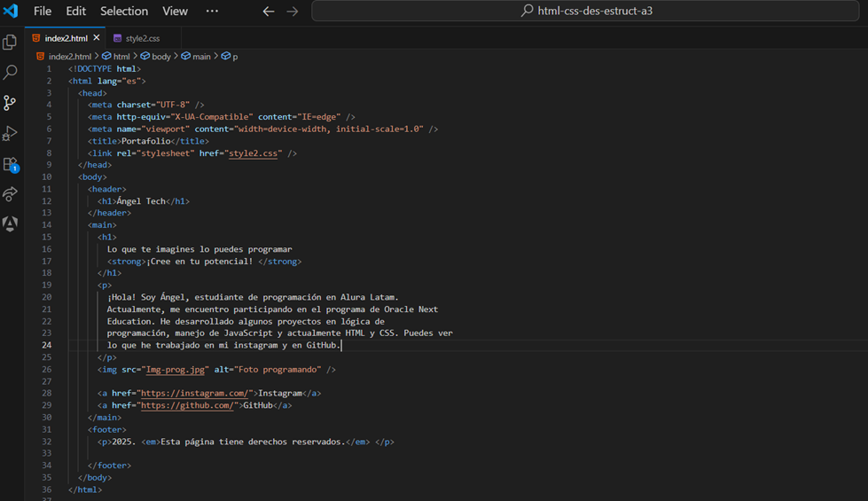Switch to the style2.css tab

[142, 38]
